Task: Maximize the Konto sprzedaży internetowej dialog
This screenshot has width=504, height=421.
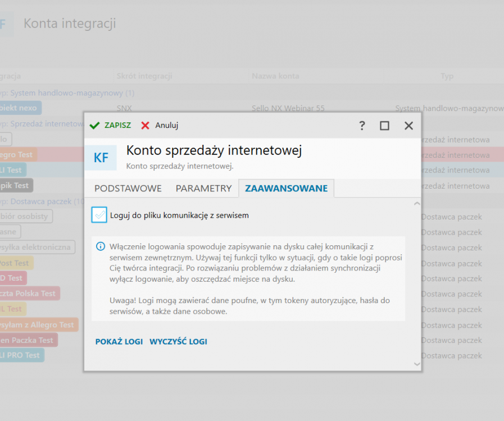Action: click(x=384, y=126)
